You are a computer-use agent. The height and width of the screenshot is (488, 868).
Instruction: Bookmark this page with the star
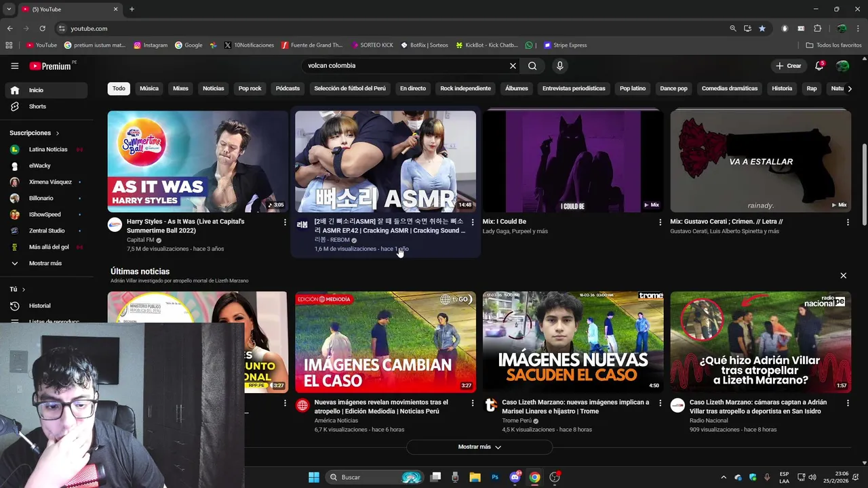point(762,28)
